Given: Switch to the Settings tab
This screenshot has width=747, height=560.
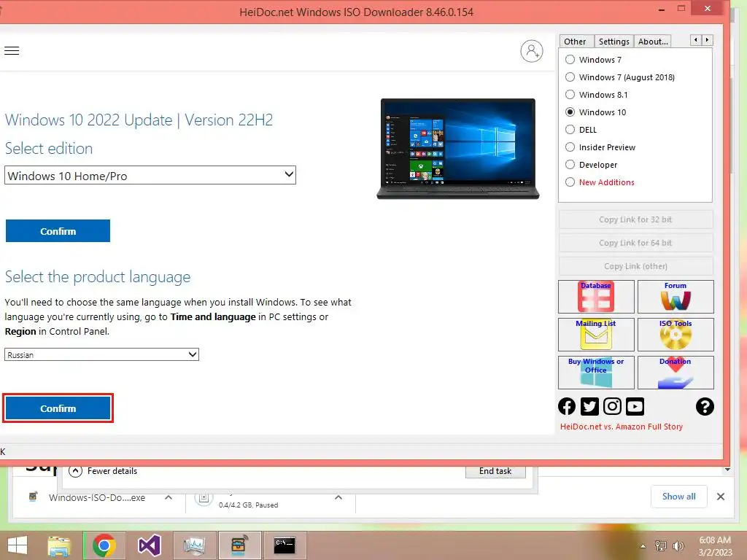Looking at the screenshot, I should coord(614,42).
